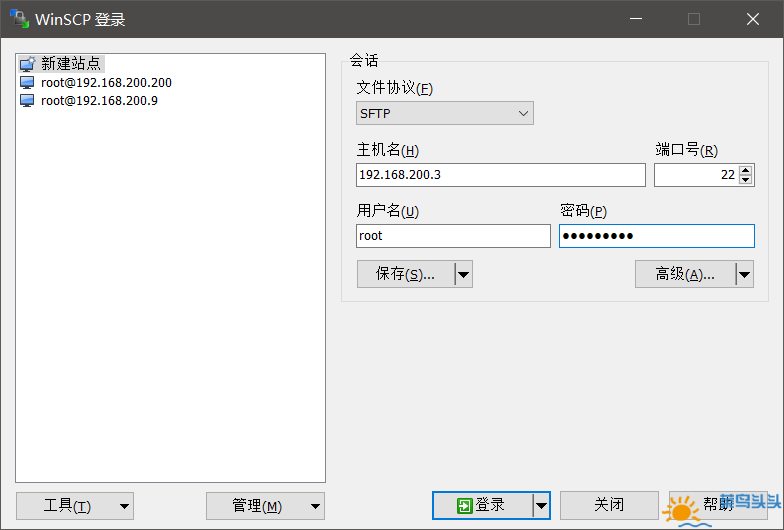This screenshot has height=530, width=784.
Task: Open the 登录 button dropdown arrow
Action: click(541, 506)
